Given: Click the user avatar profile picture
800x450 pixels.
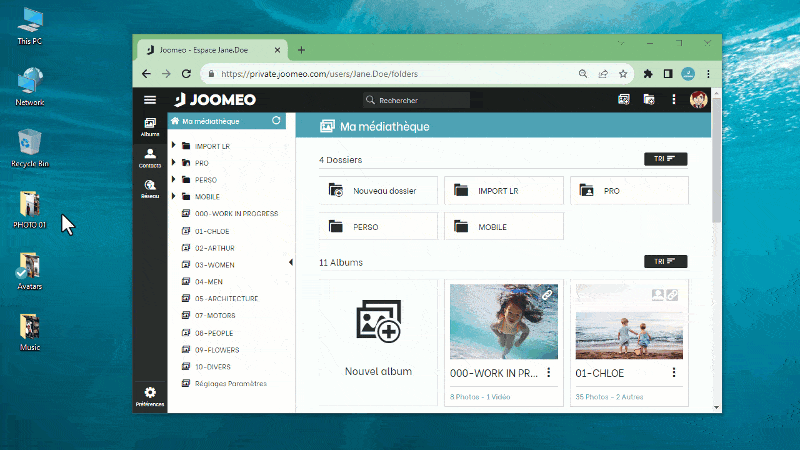Looking at the screenshot, I should click(x=699, y=100).
